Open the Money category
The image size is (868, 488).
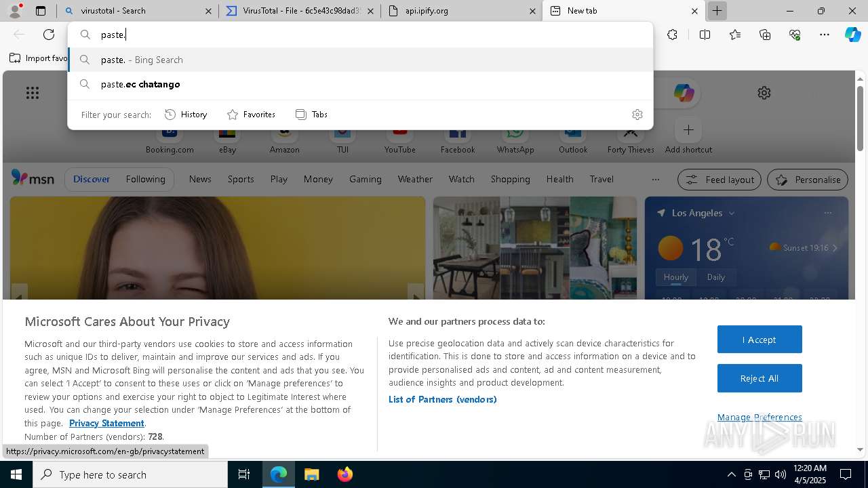point(318,179)
